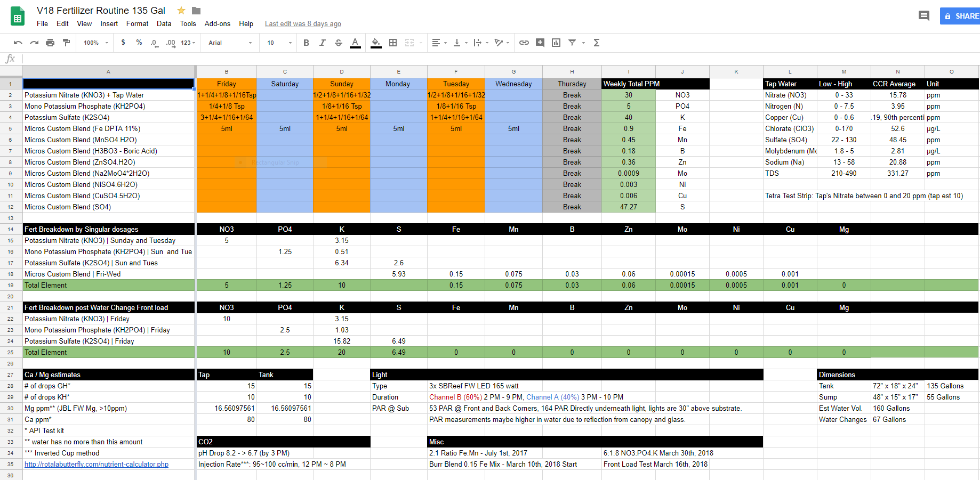Open the Tools menu
Screen dimensions: 980x480
(188, 24)
